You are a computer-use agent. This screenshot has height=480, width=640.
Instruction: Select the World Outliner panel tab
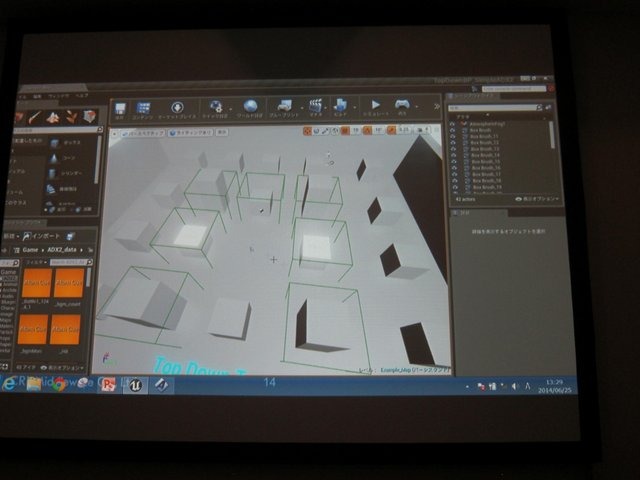(x=472, y=96)
